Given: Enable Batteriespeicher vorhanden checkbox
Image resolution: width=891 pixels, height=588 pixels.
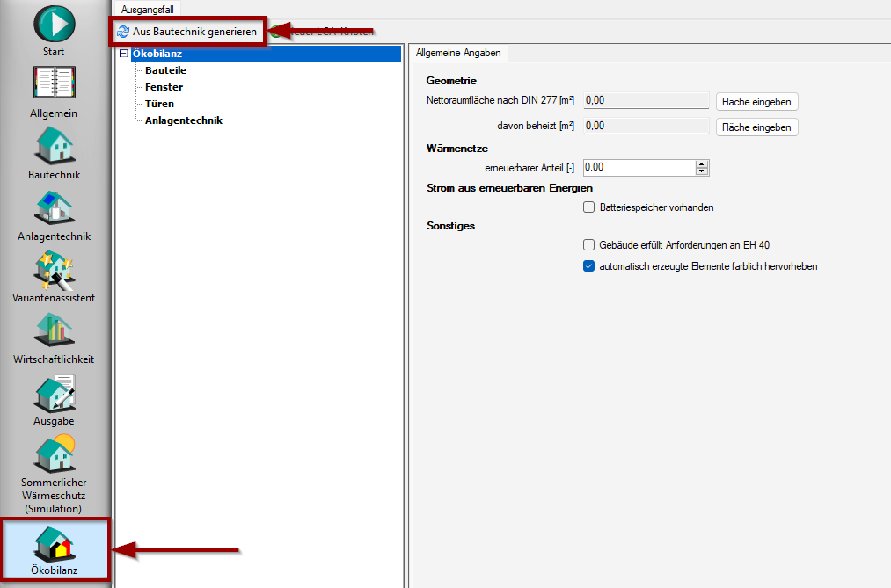Looking at the screenshot, I should point(589,207).
